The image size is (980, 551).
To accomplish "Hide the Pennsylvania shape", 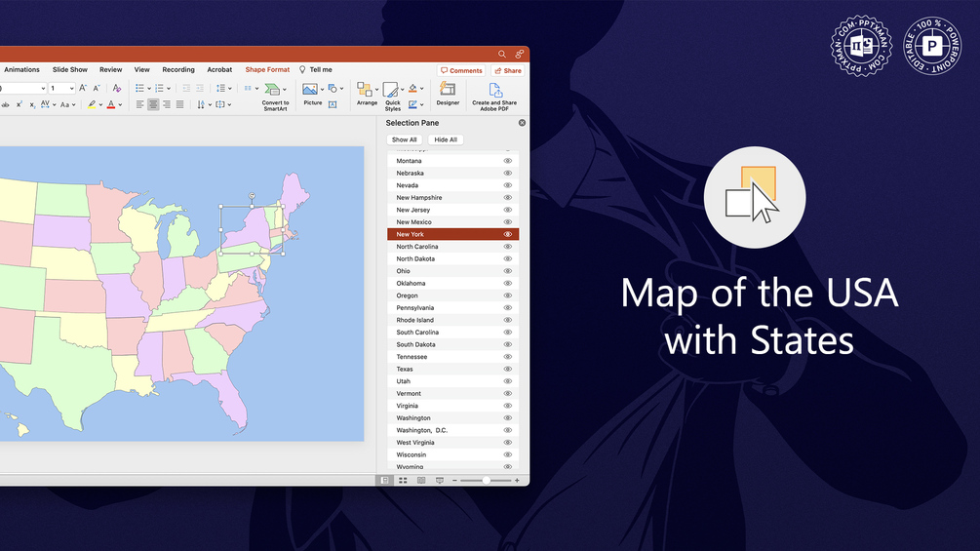I will 507,308.
